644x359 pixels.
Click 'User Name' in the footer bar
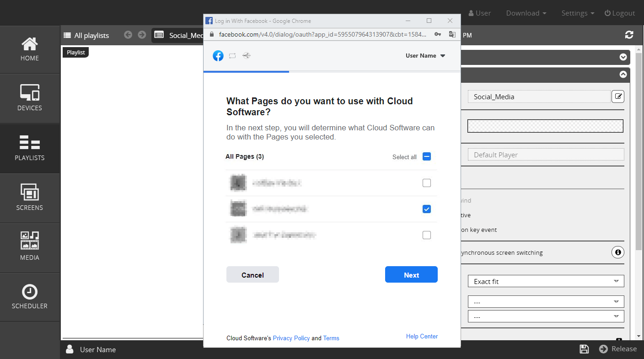point(98,349)
